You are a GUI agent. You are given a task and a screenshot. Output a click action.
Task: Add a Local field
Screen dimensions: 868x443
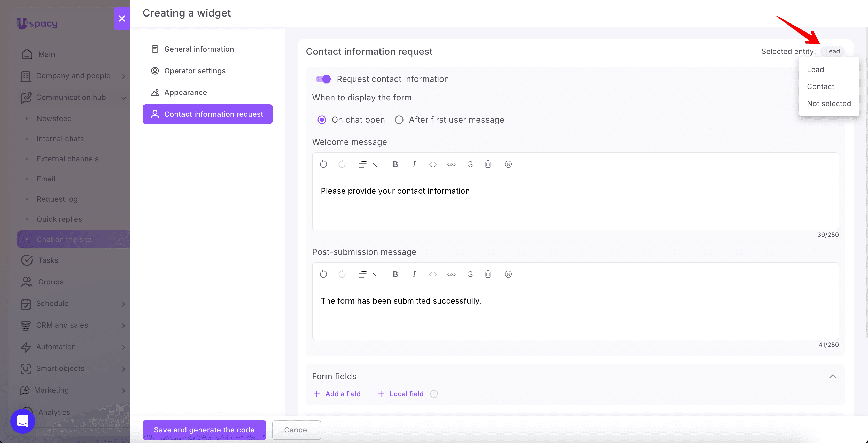tap(400, 394)
